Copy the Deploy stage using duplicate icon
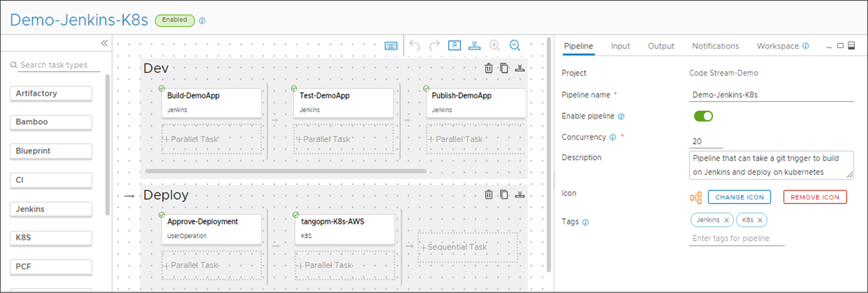This screenshot has width=868, height=293. tap(504, 195)
